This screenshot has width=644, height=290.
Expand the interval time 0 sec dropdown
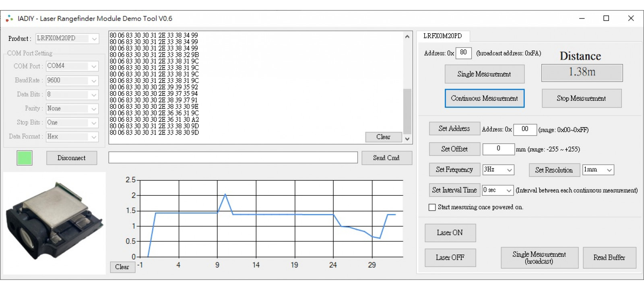click(x=497, y=190)
